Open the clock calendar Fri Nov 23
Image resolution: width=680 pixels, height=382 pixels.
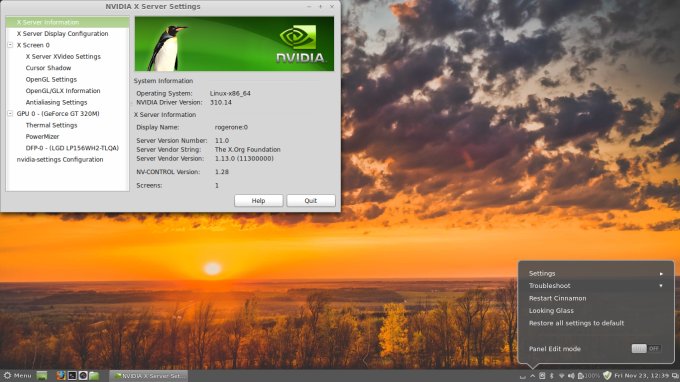pyautogui.click(x=641, y=375)
